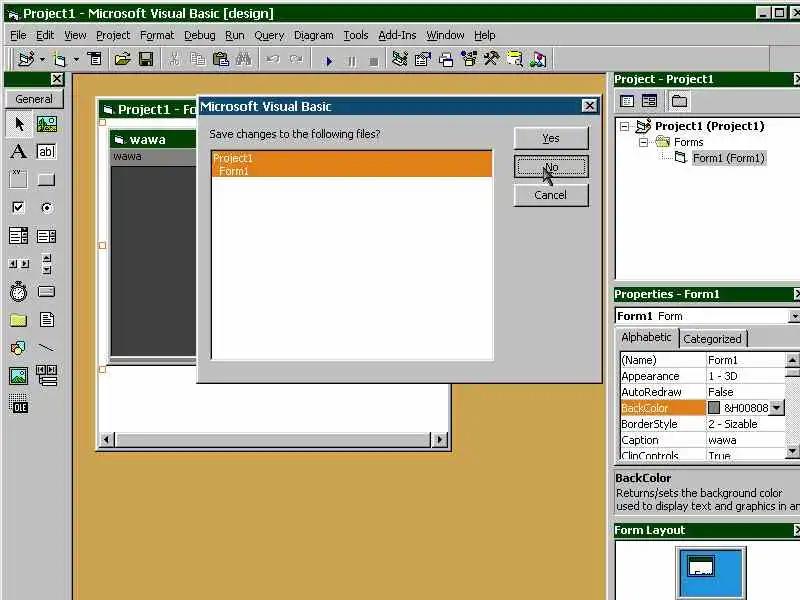800x600 pixels.
Task: Collapse the Forms folder tree node
Action: 643,142
